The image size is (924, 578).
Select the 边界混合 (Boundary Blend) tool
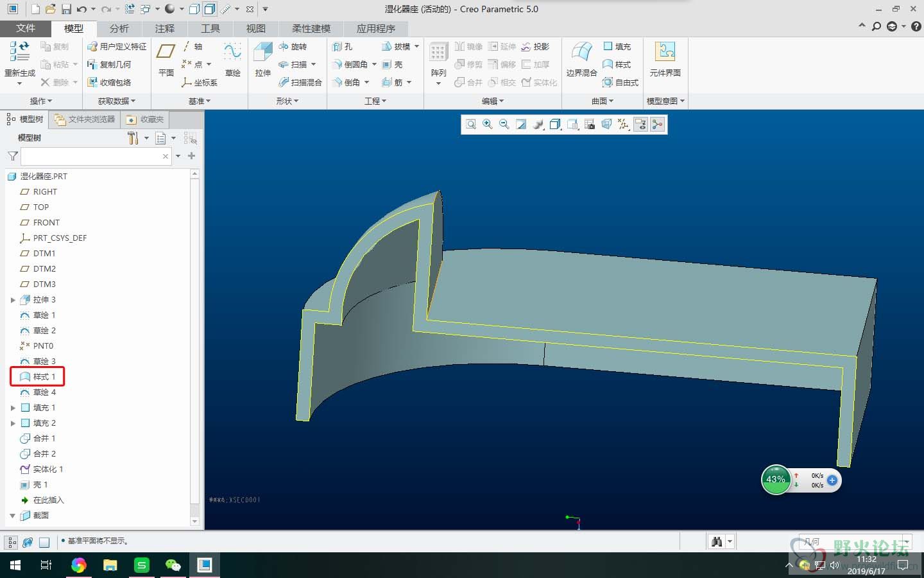[581, 59]
